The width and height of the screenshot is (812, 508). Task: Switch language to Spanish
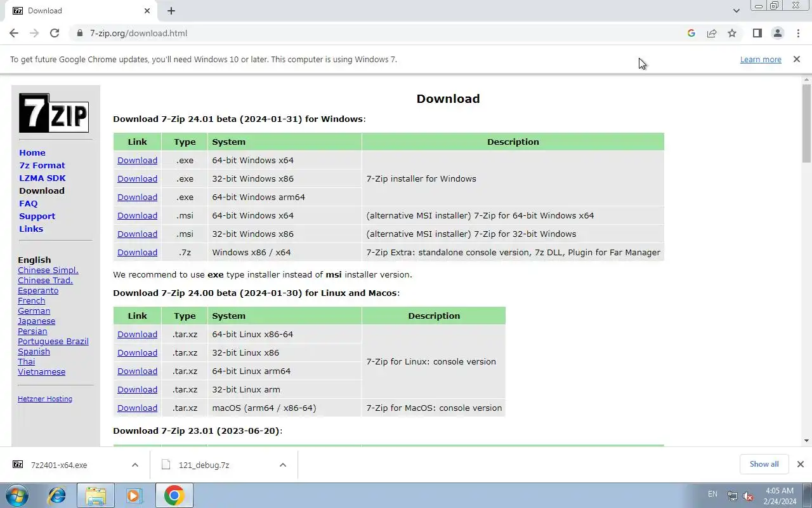pyautogui.click(x=34, y=351)
